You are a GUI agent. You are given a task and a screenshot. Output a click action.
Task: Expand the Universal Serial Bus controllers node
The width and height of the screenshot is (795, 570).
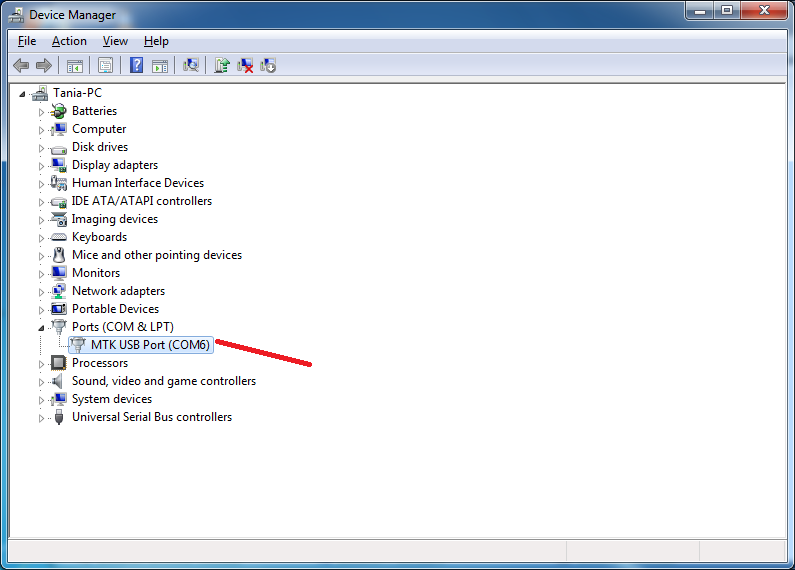click(x=42, y=418)
